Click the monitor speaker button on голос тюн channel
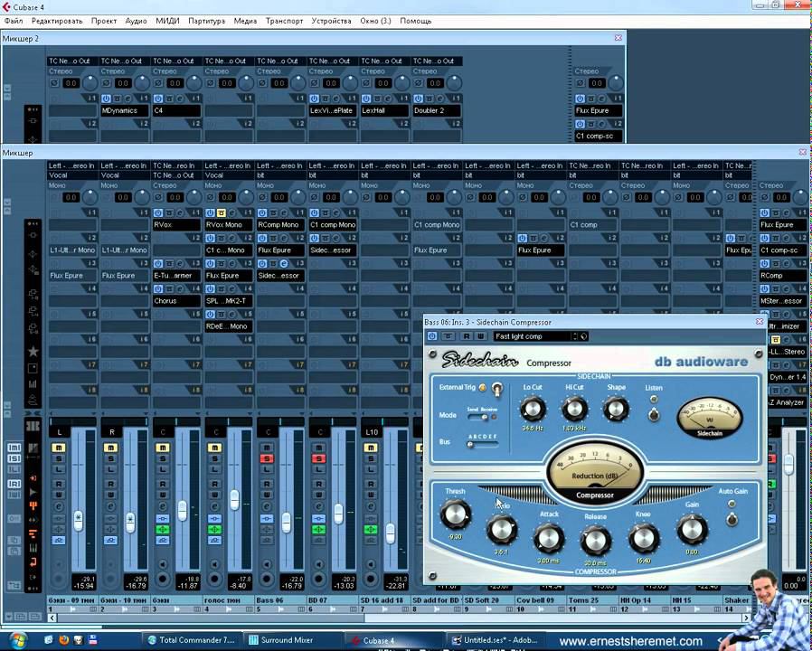This screenshot has width=812, height=651. click(x=215, y=564)
